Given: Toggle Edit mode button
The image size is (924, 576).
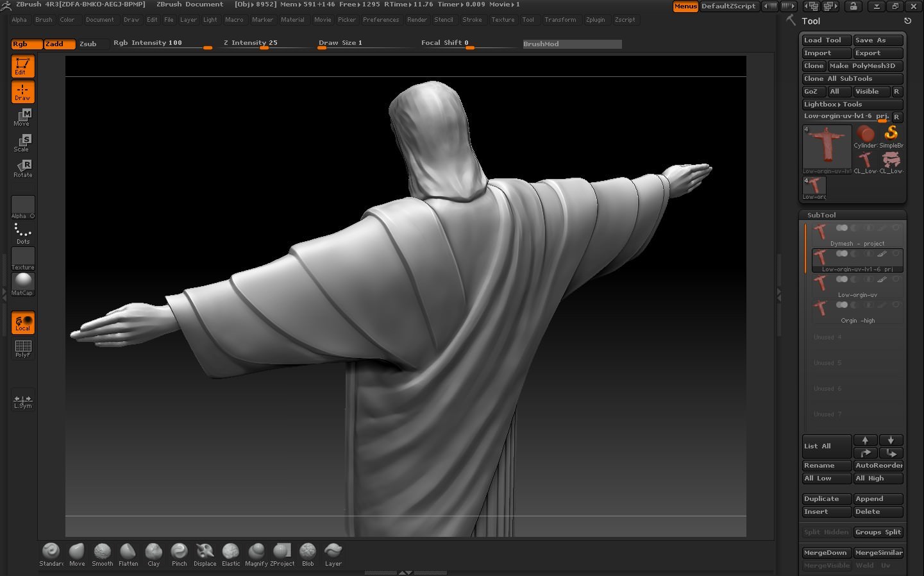Looking at the screenshot, I should point(22,67).
